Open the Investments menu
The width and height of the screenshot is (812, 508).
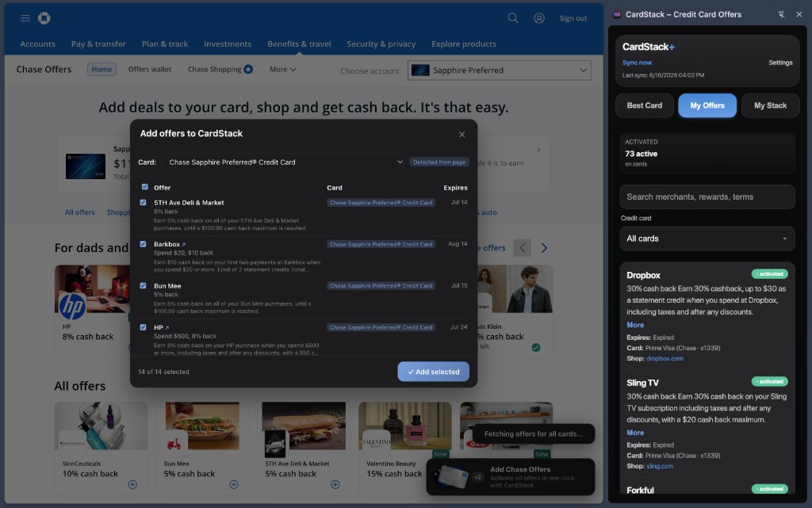(228, 44)
